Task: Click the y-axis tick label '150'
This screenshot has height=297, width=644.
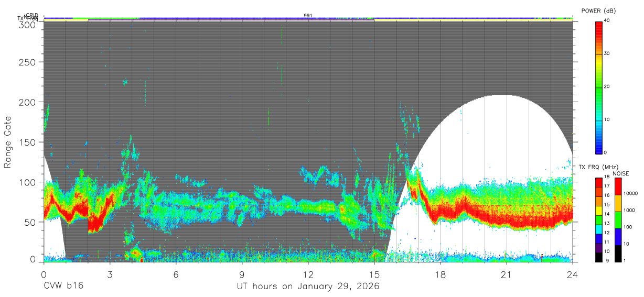Action: point(28,142)
